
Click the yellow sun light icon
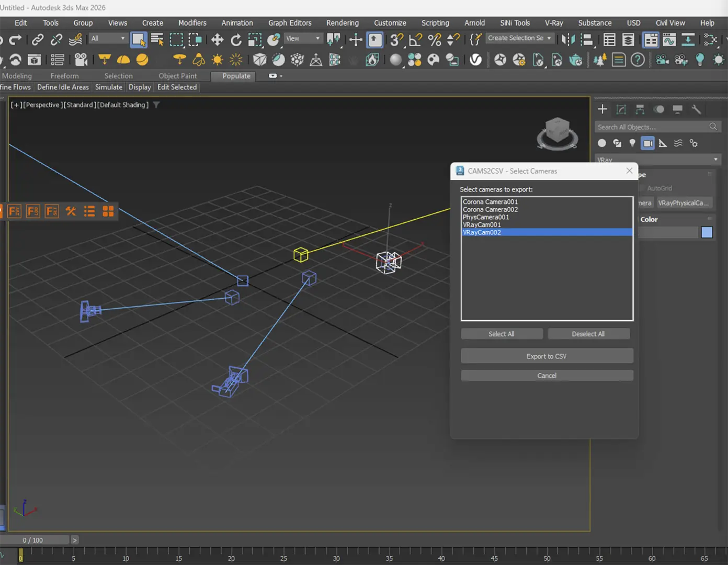point(217,60)
